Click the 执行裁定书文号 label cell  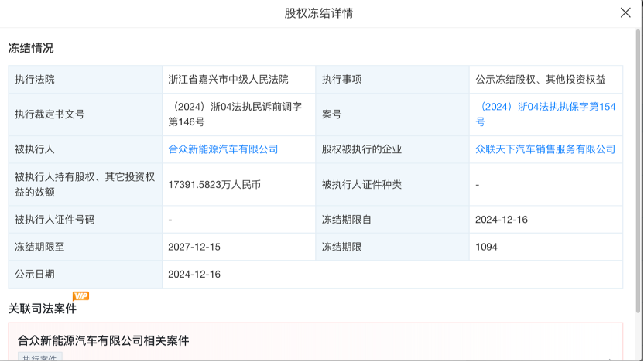(85, 114)
